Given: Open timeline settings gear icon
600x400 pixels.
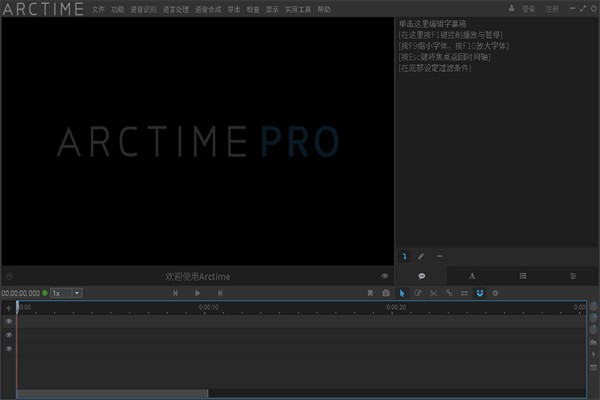Looking at the screenshot, I should click(496, 293).
